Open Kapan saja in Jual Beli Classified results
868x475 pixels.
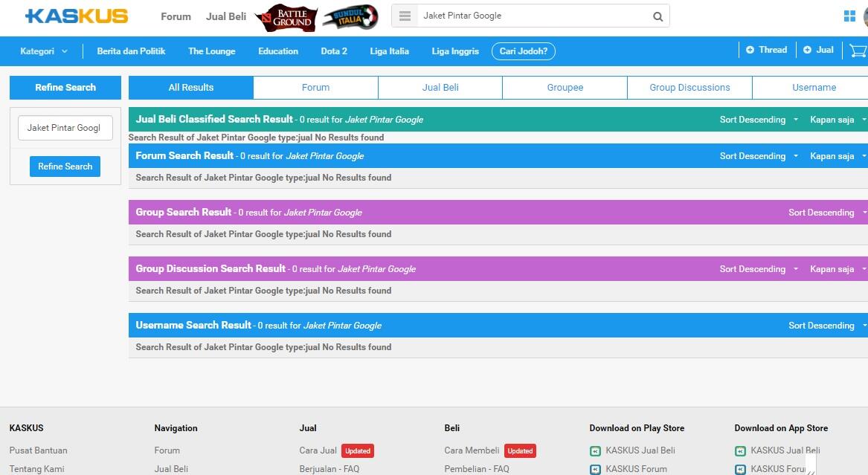pyautogui.click(x=838, y=120)
